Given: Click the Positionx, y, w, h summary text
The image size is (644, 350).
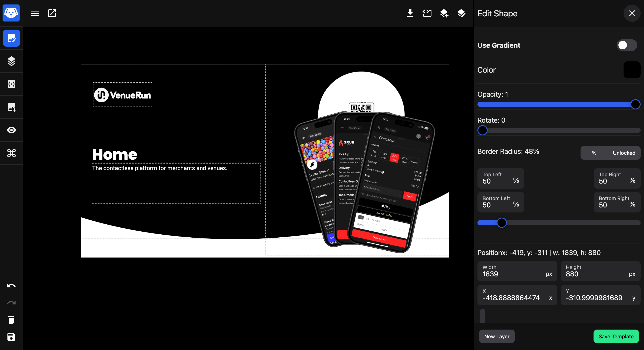Looking at the screenshot, I should coord(539,252).
